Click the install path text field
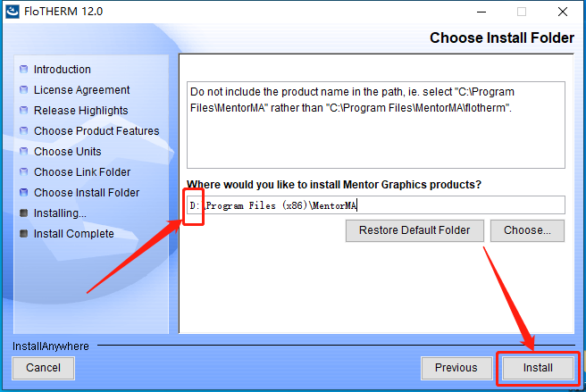The image size is (586, 392). click(x=376, y=205)
